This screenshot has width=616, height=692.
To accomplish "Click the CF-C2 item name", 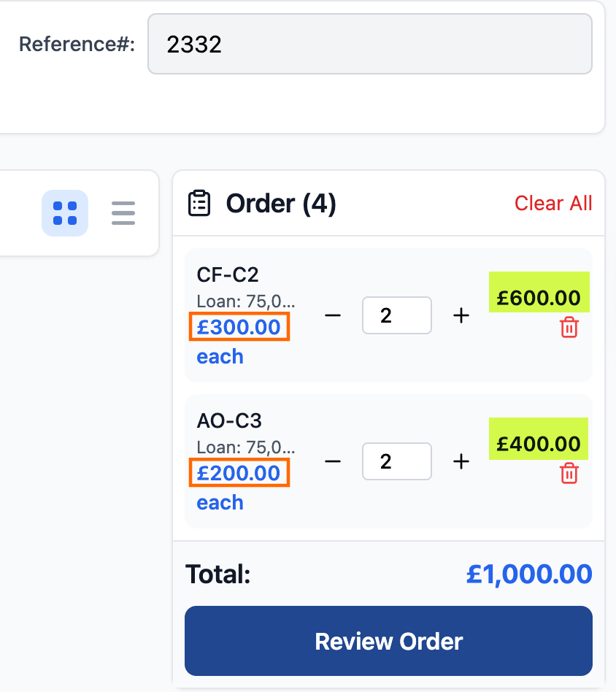I will [x=228, y=274].
